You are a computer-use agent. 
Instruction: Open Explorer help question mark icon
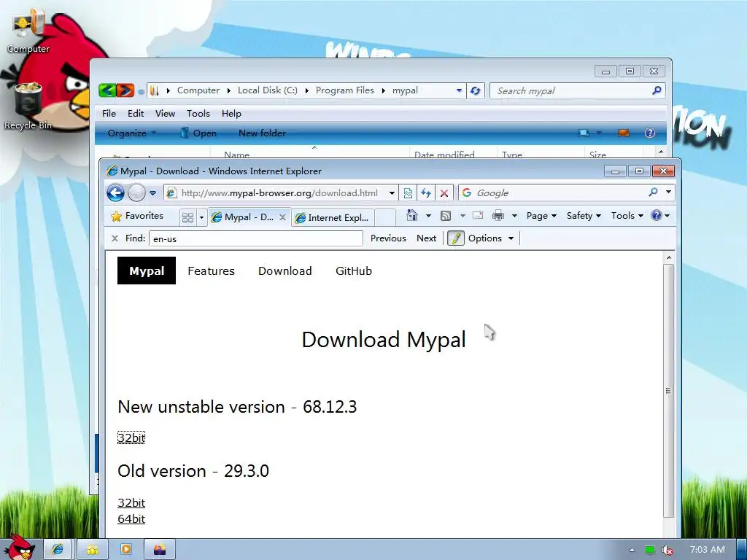point(650,133)
